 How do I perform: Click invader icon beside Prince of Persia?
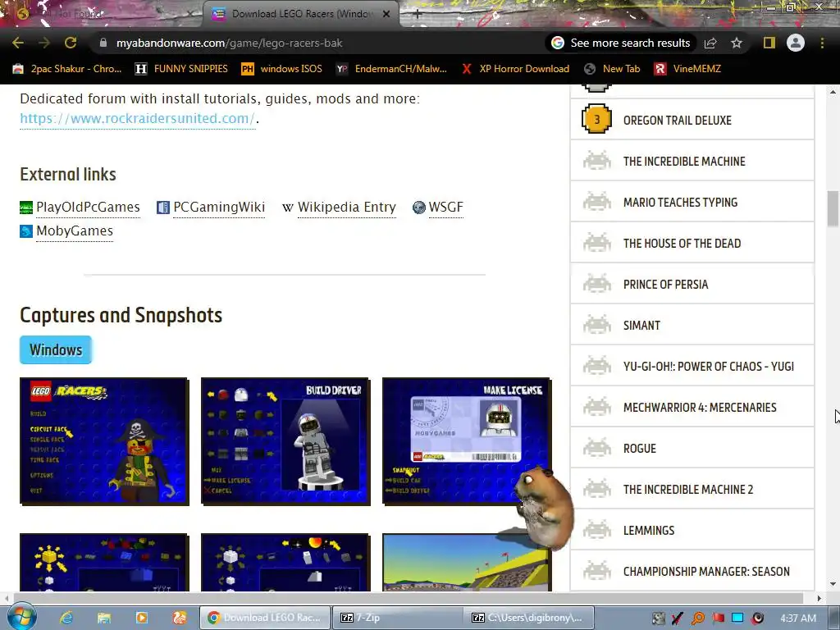coord(597,285)
